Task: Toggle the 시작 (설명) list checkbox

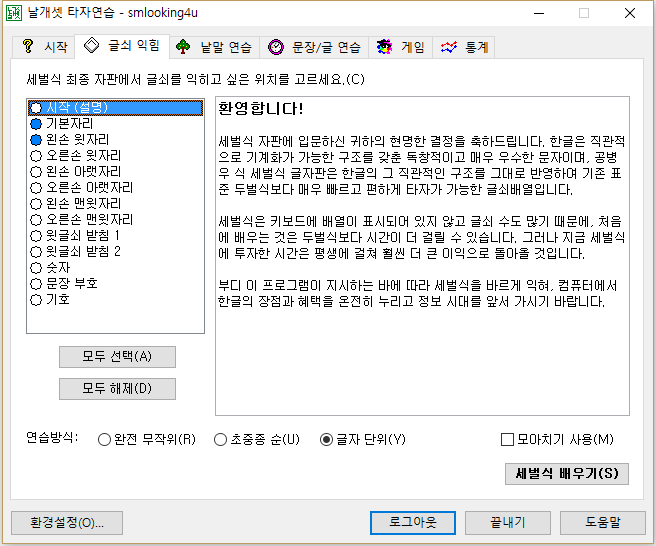Action: point(36,108)
